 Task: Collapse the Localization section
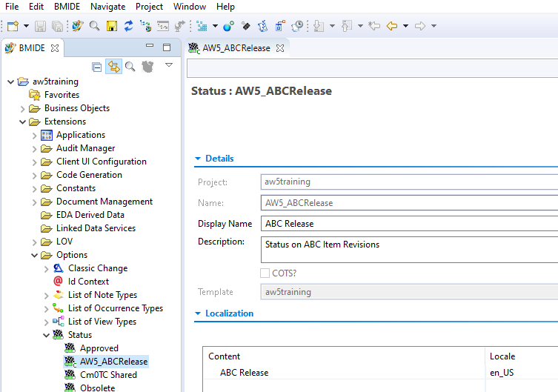198,313
